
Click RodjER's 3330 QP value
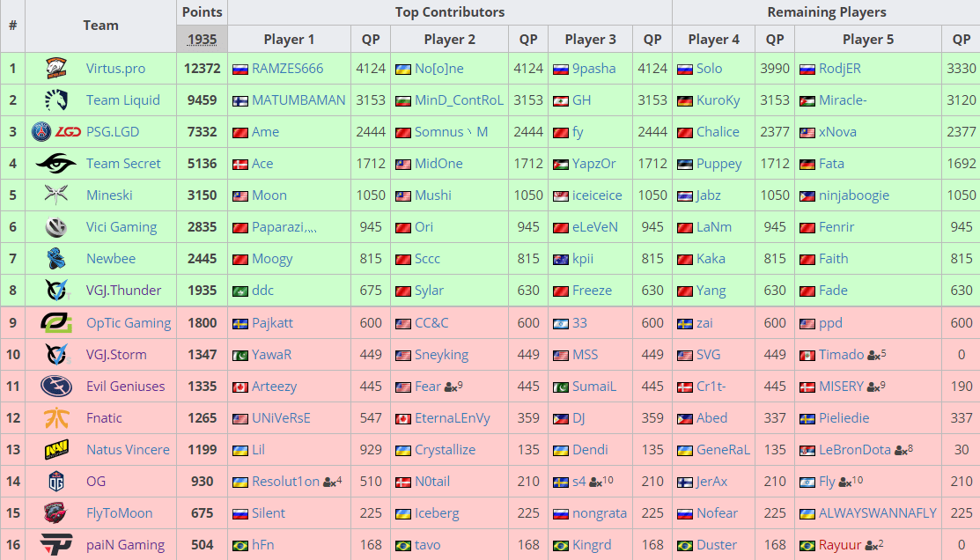(x=962, y=68)
